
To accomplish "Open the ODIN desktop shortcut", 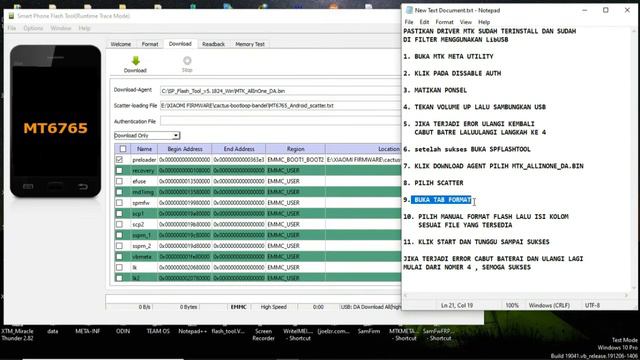I will pyautogui.click(x=123, y=331).
